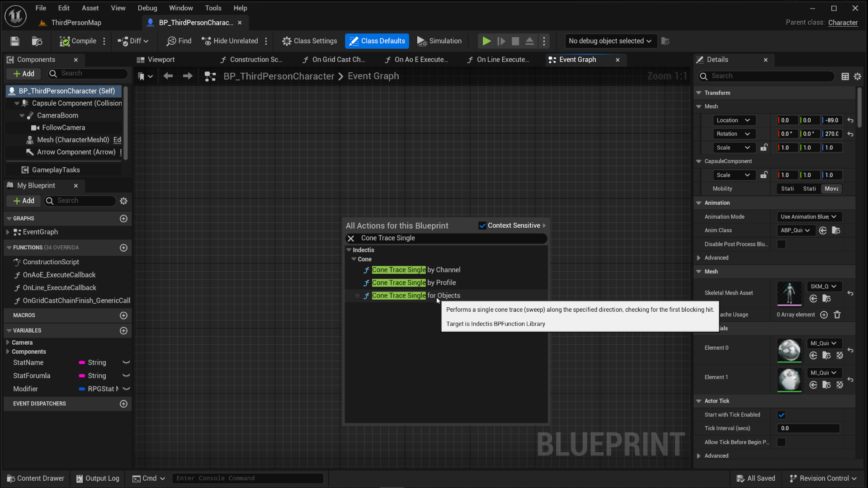This screenshot has width=868, height=488.
Task: Click the Details search field
Action: (x=766, y=76)
